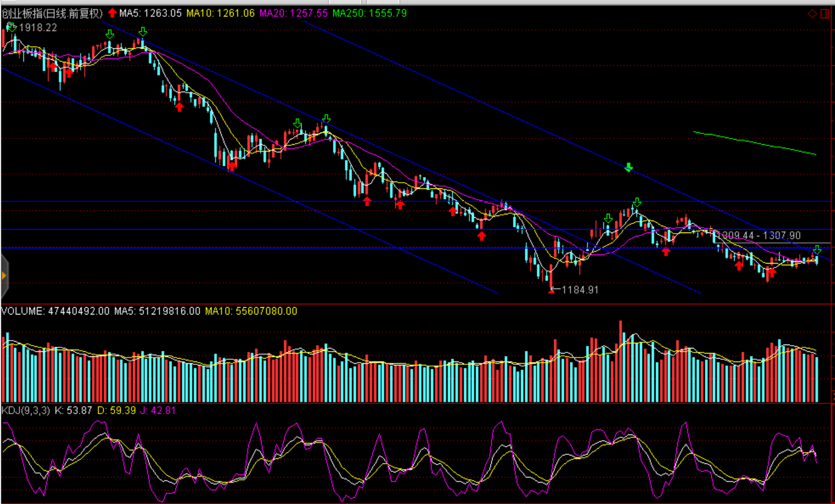Click the split-panel square icon at top right
This screenshot has width=835, height=504.
coord(825,14)
